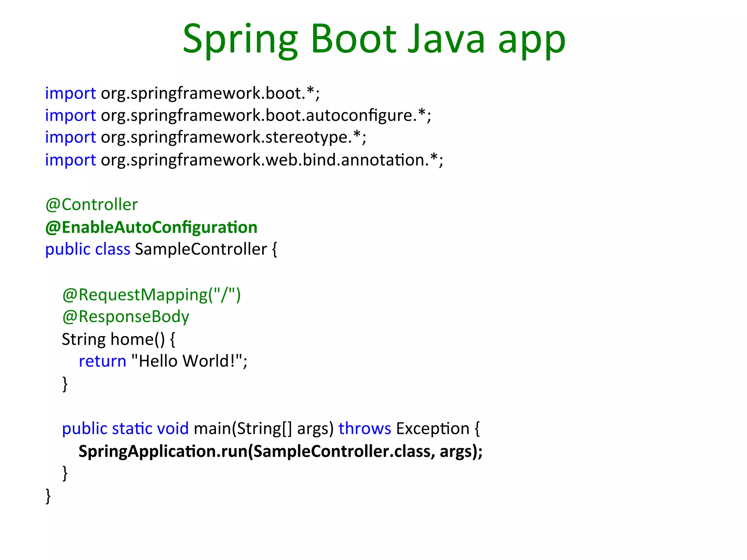Click the '@RequestMapping("/")' annotation
Screen dimensions: 747x560
pyautogui.click(x=151, y=295)
